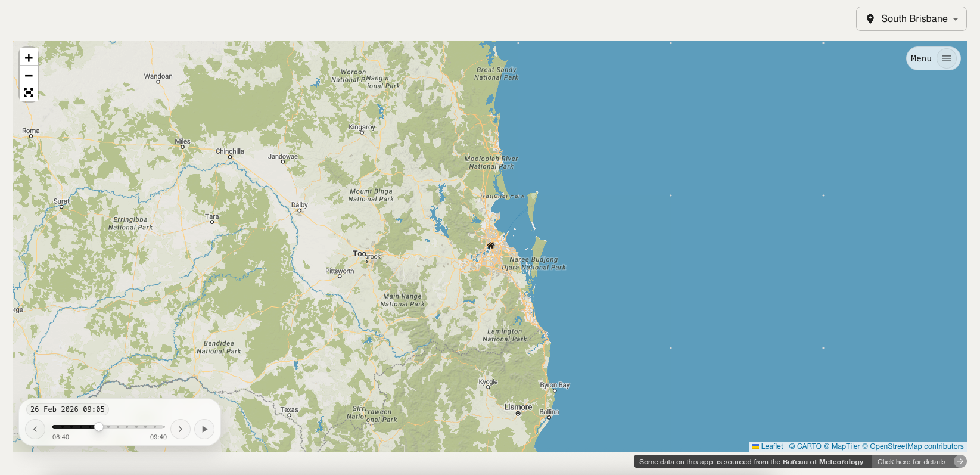Open the CARTO attribution link
This screenshot has width=980, height=475.
click(808, 446)
